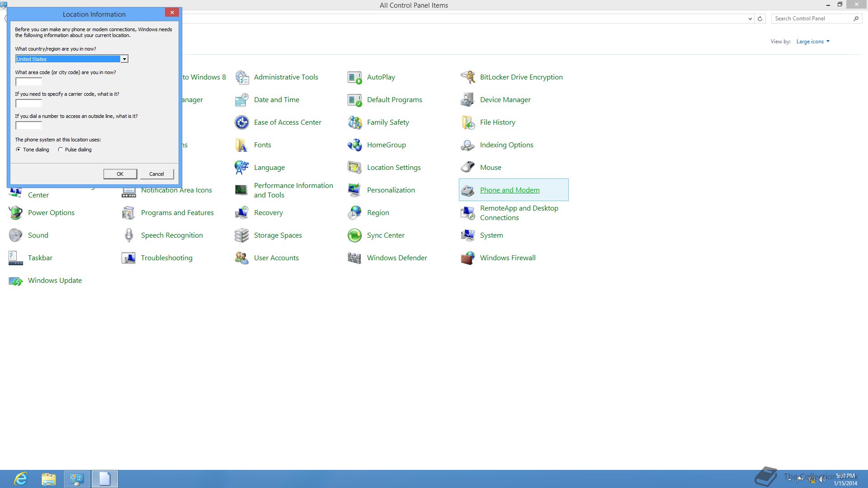This screenshot has height=488, width=868.
Task: Open the Windows Update icon
Action: coord(16,281)
